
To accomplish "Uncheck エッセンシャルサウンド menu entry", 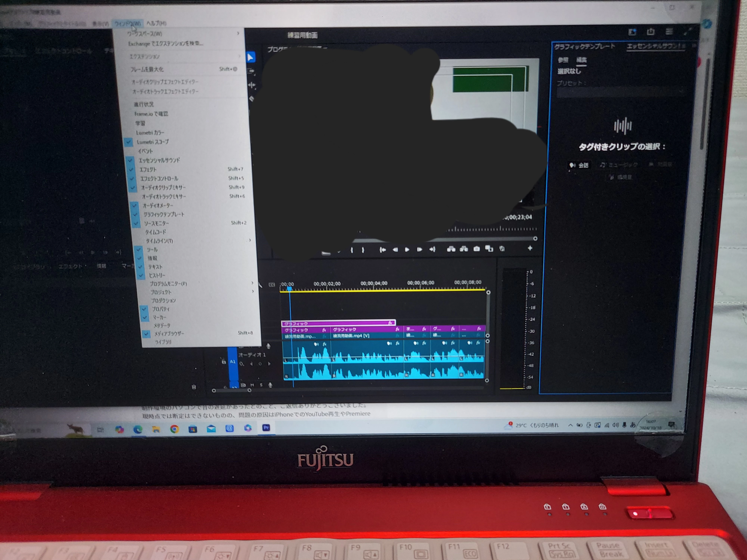I will point(159,160).
